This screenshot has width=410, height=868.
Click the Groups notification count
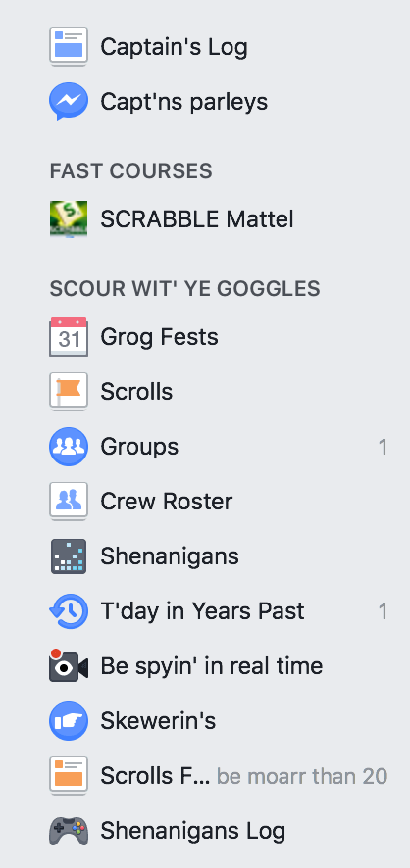click(x=383, y=447)
